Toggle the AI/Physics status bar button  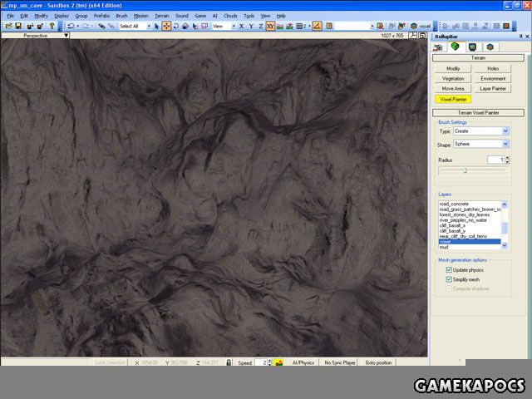(x=303, y=362)
